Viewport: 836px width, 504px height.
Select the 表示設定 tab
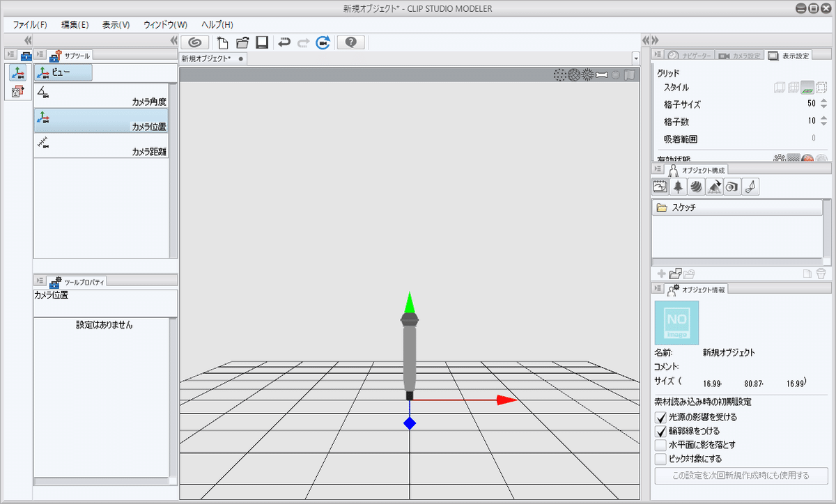pos(789,55)
